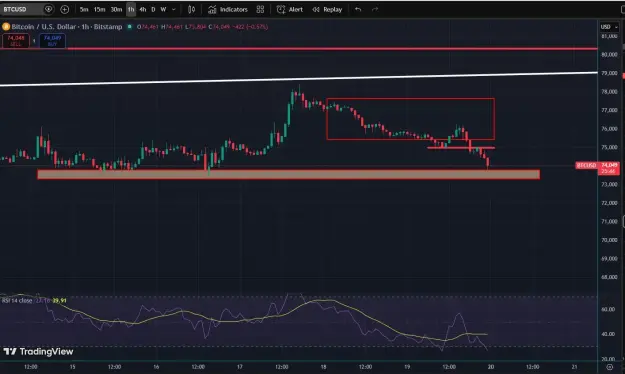The height and width of the screenshot is (374, 625).
Task: Click the red SELL price button
Action: (x=16, y=41)
